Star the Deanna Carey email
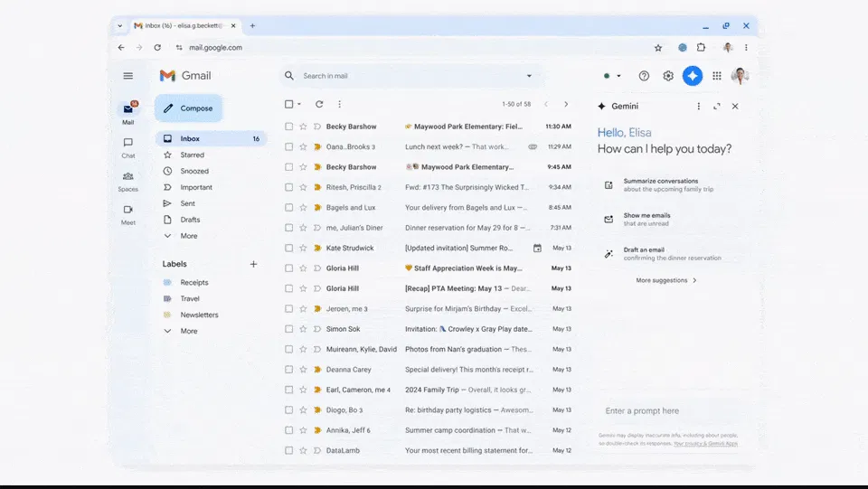This screenshot has height=489, width=868. 303,370
